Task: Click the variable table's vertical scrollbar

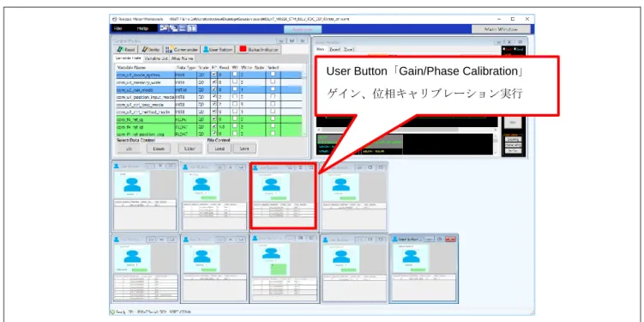Action: click(x=304, y=103)
